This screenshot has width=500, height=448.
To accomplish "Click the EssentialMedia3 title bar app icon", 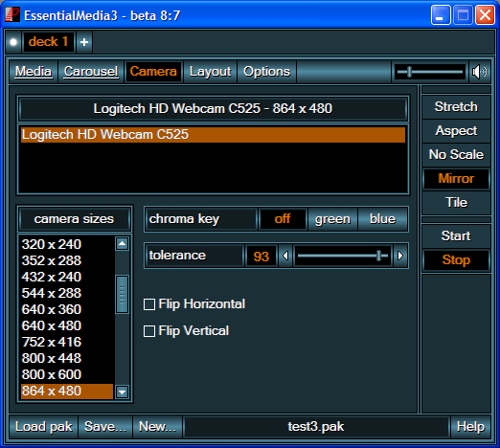I will click(x=12, y=14).
